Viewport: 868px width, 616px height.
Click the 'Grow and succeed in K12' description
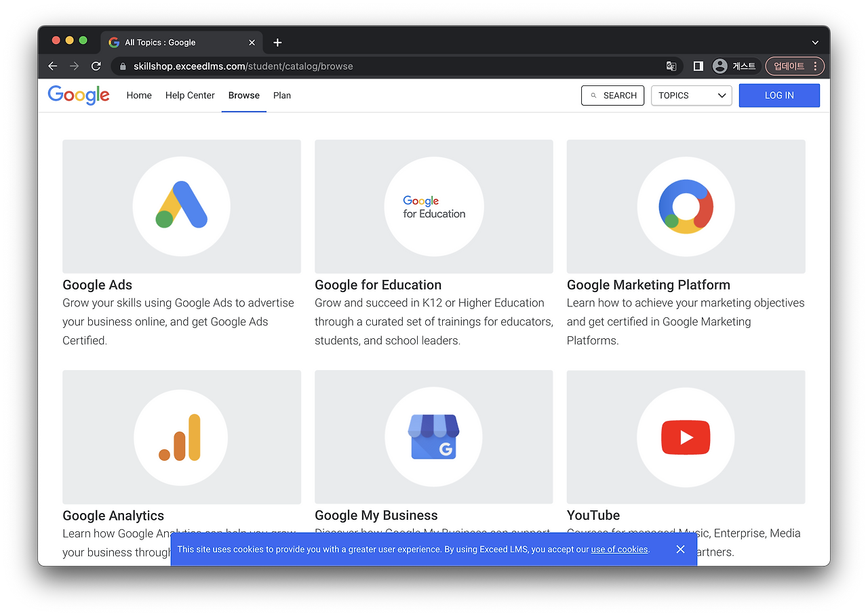pyautogui.click(x=434, y=322)
